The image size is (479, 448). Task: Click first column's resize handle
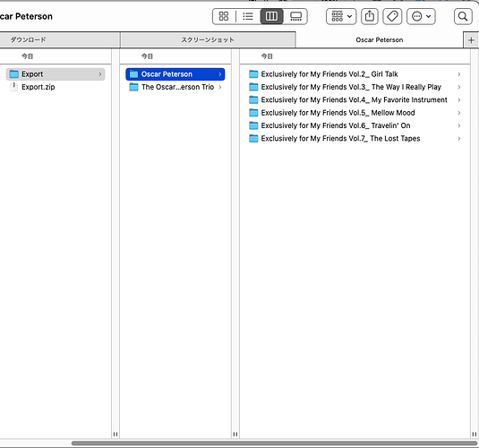pos(115,434)
